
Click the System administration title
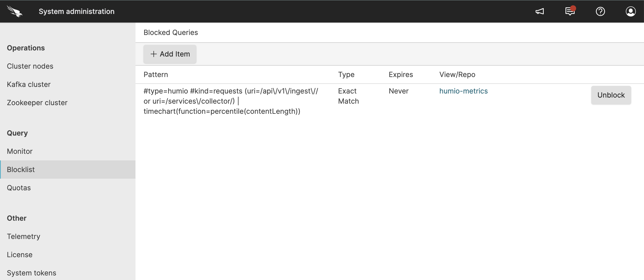[76, 11]
